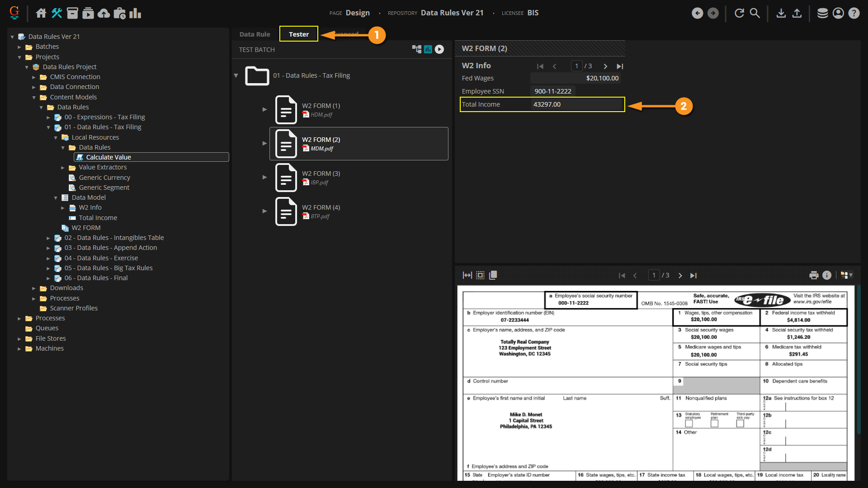Click the Total Income value field

[x=576, y=104]
